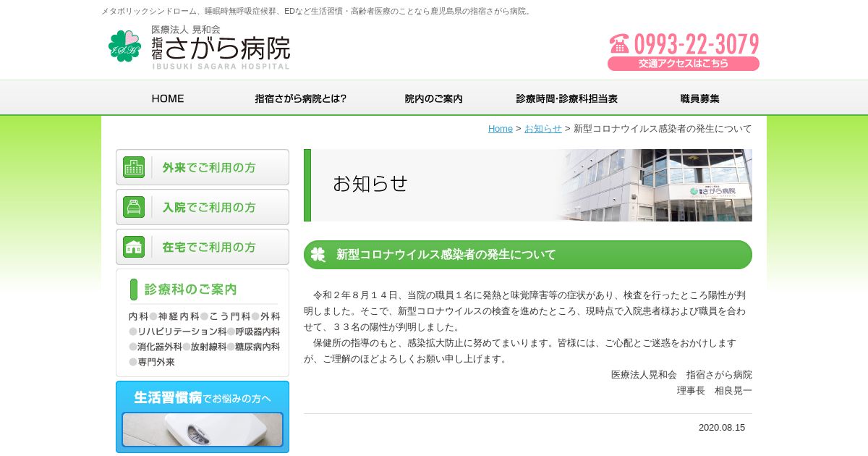Open the 指宿さがら病院とは? menu item
The width and height of the screenshot is (868, 456).
tap(301, 98)
